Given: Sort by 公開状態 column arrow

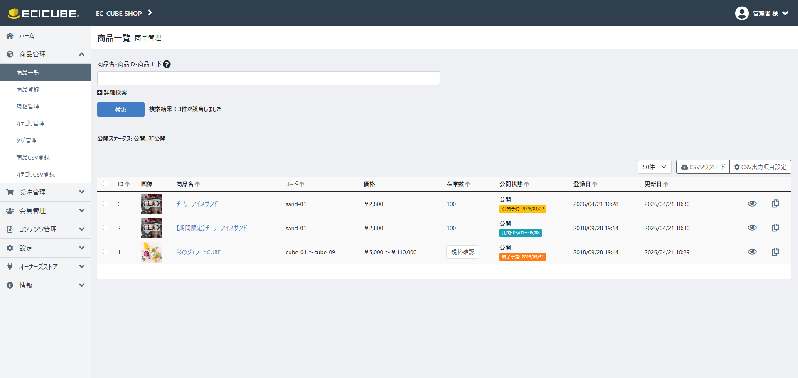Looking at the screenshot, I should pyautogui.click(x=526, y=184).
